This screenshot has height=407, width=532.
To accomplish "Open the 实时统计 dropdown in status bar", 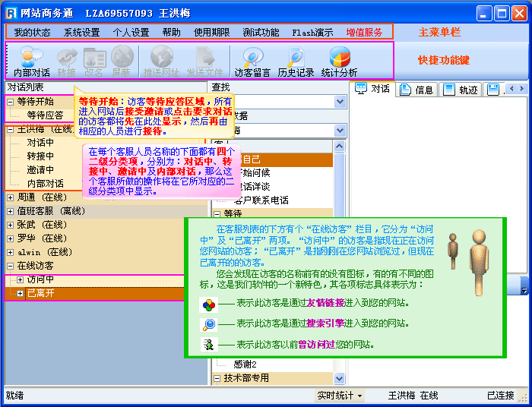I will 340,396.
